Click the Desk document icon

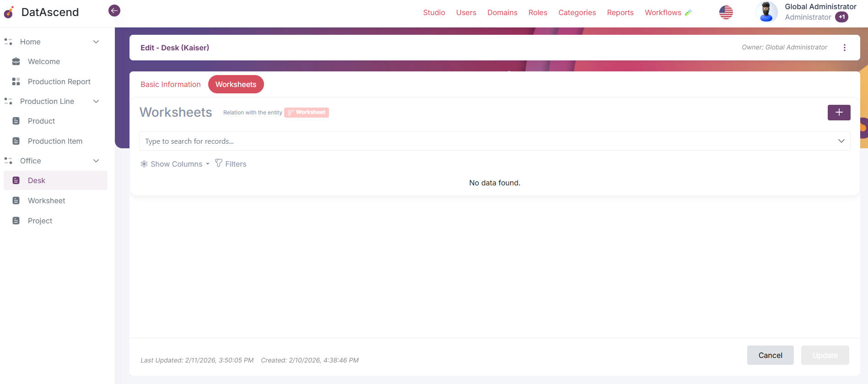pyautogui.click(x=16, y=180)
